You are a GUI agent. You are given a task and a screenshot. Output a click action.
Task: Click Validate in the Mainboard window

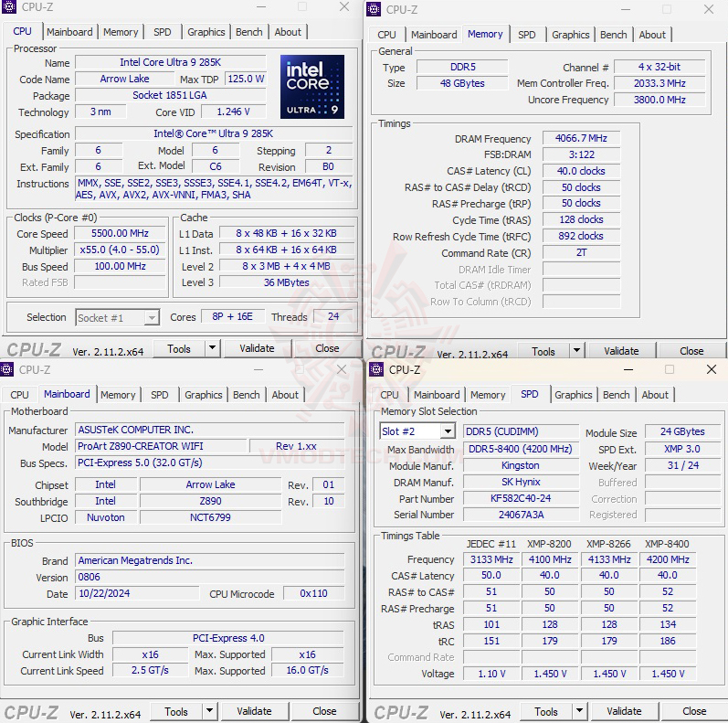coord(254,711)
